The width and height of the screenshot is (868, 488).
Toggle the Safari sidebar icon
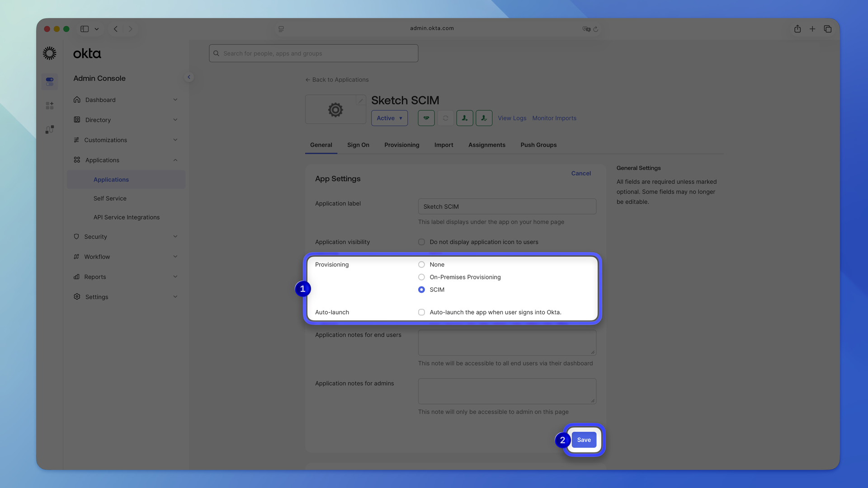pyautogui.click(x=85, y=29)
